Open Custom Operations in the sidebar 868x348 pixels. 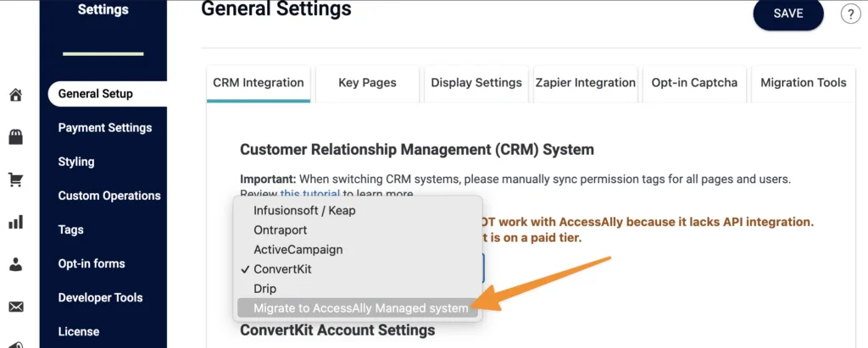(109, 196)
